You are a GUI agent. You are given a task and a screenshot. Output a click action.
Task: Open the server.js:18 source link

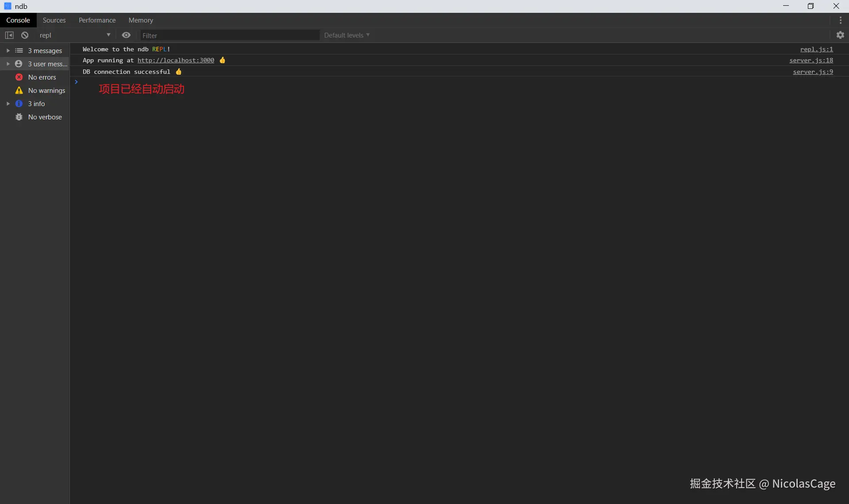[x=811, y=61]
